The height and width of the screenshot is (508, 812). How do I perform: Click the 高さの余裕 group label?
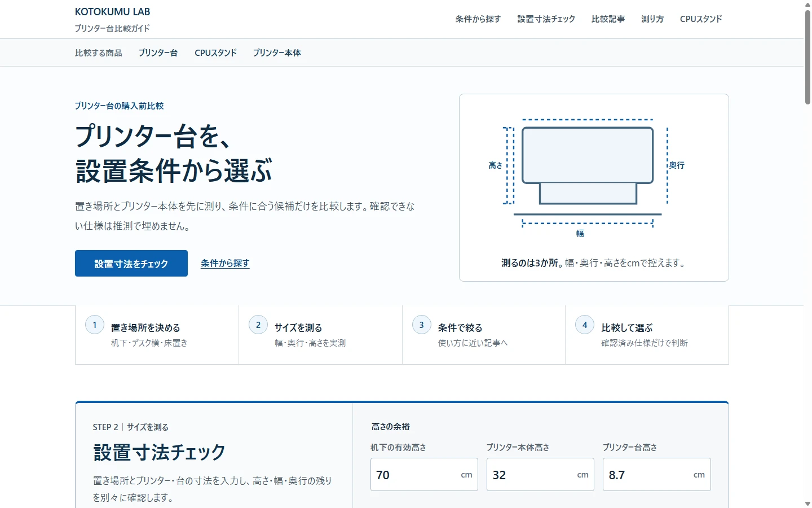tap(391, 427)
